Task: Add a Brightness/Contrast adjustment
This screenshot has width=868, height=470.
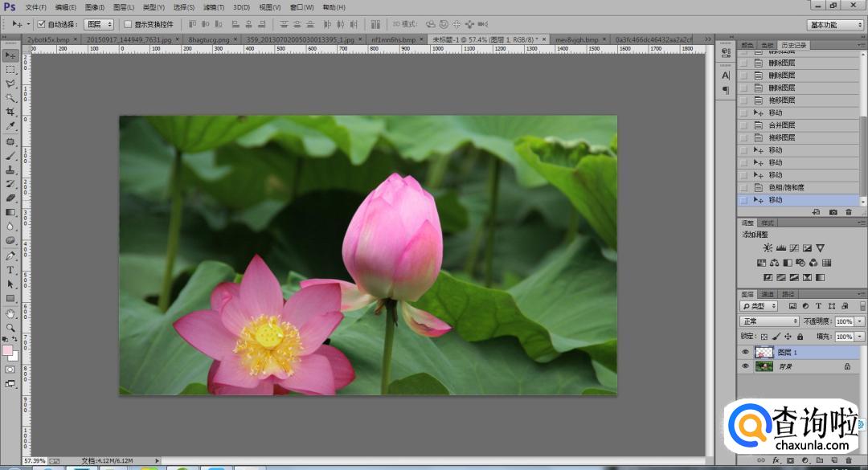Action: (767, 248)
